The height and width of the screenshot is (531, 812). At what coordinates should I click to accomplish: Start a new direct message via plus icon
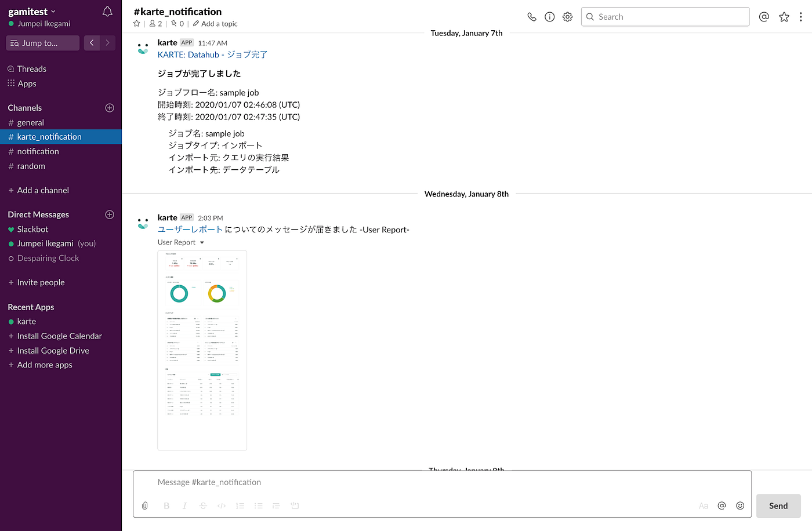click(110, 214)
